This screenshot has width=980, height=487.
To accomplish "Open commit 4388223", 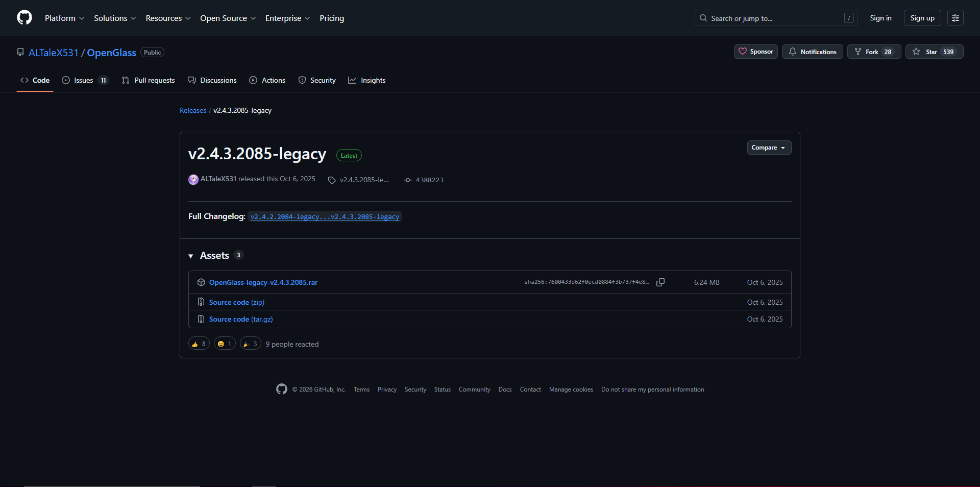I will tap(430, 180).
